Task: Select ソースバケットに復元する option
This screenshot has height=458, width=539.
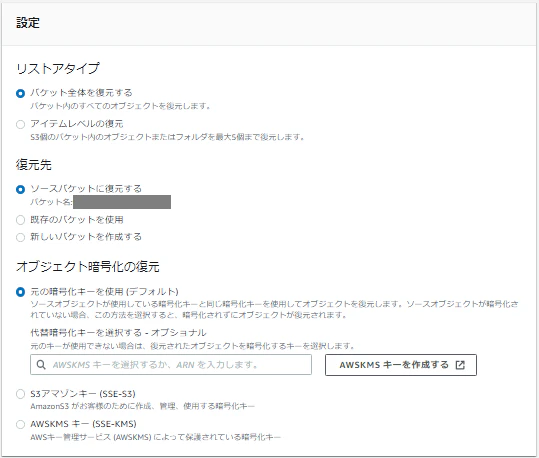Action: point(20,189)
